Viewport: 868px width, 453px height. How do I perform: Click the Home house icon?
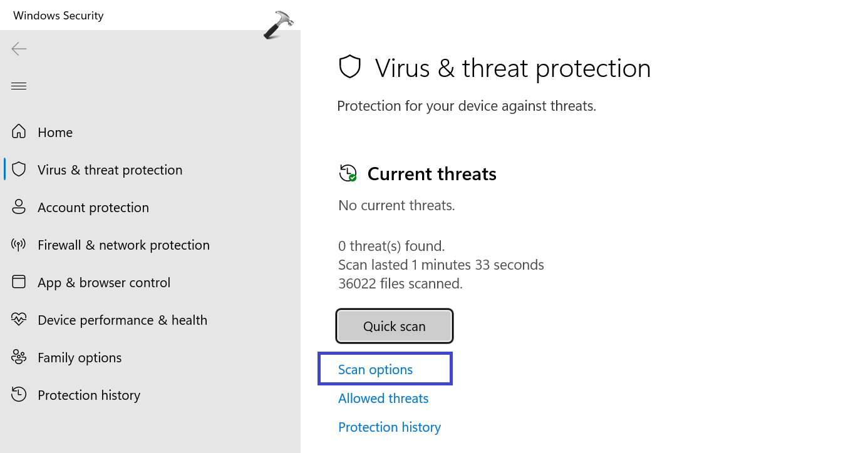[19, 132]
